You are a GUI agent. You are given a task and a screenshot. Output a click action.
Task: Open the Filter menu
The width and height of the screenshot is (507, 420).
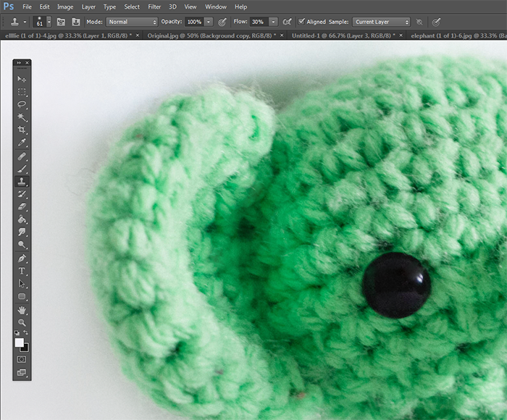tap(154, 7)
